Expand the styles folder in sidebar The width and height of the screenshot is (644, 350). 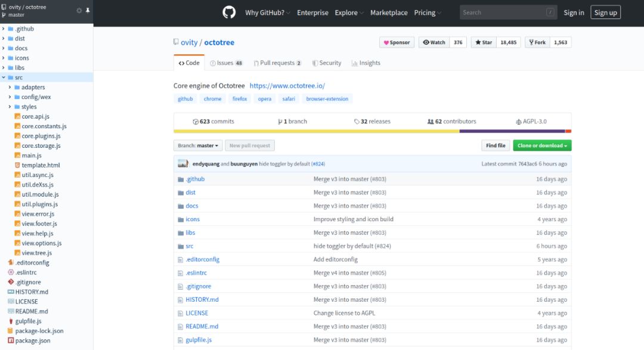[x=10, y=107]
